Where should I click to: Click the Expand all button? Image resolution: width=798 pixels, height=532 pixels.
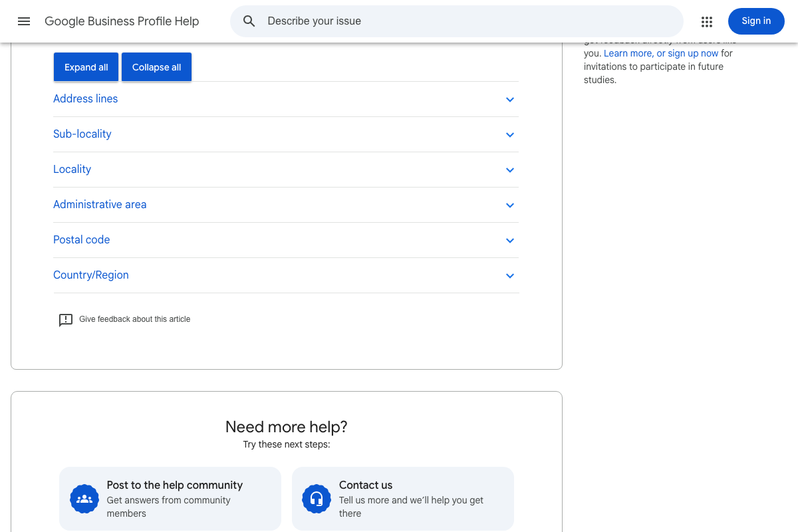pyautogui.click(x=86, y=67)
